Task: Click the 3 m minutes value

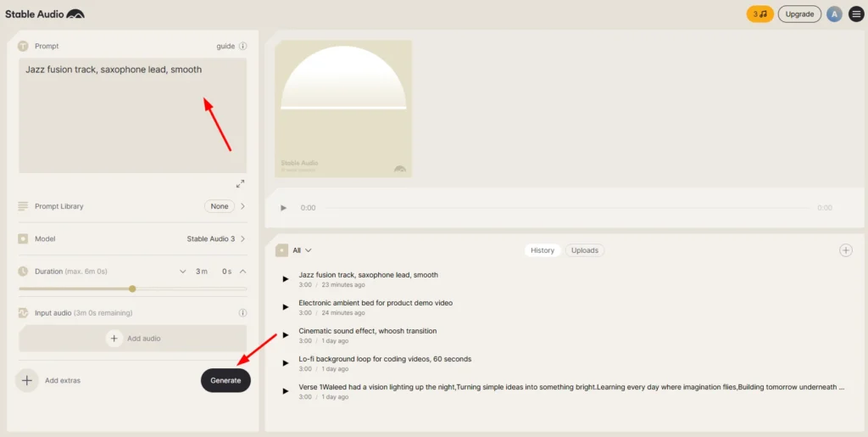Action: (202, 272)
